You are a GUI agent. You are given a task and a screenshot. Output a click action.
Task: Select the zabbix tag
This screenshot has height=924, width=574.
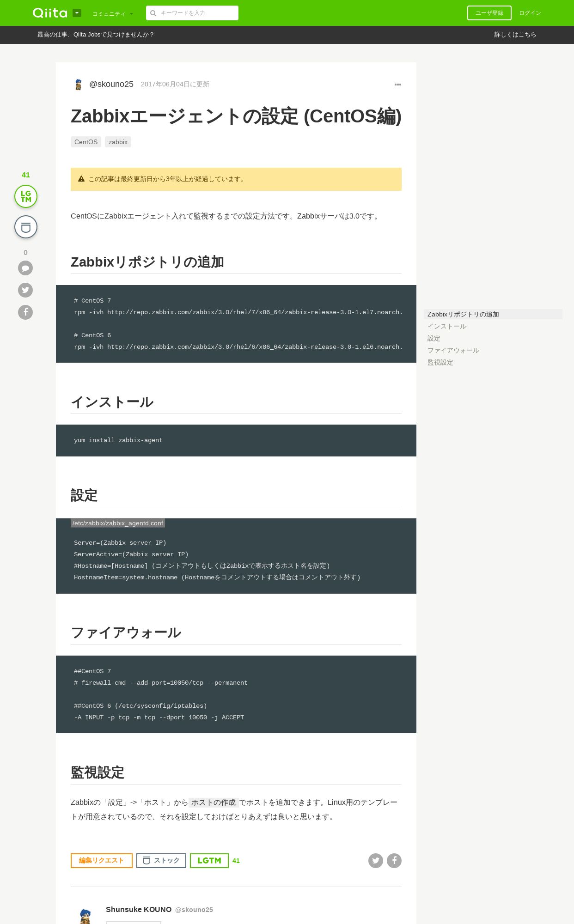(118, 142)
